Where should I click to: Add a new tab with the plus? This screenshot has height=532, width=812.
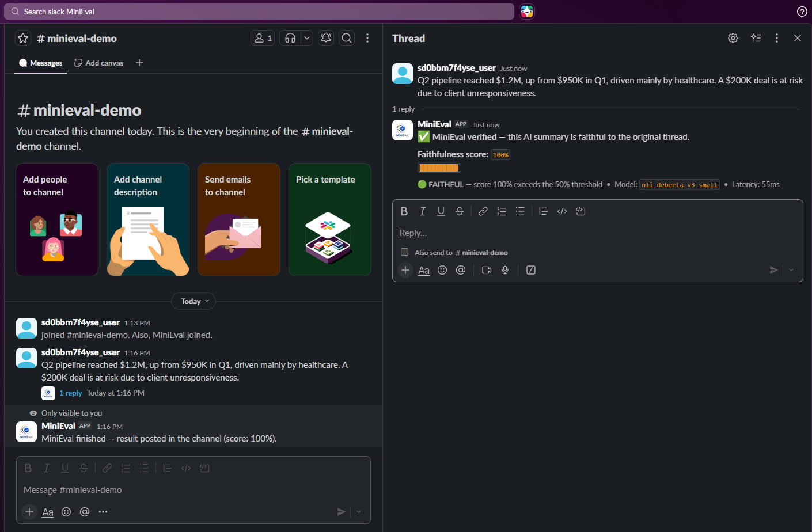click(x=139, y=63)
